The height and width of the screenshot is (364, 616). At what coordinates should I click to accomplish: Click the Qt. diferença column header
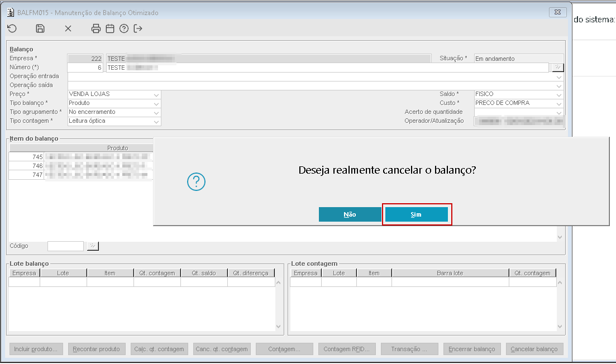(x=251, y=273)
